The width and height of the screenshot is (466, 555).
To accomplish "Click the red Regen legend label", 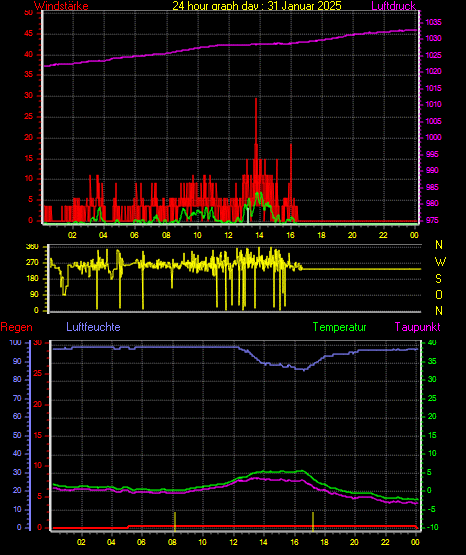I will pyautogui.click(x=16, y=327).
